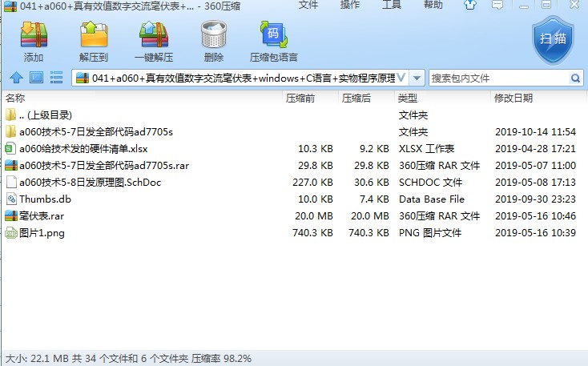Select folder name a060技术5-7日发全部代码ad7705s
Screen dimensions: 588x366
[96, 132]
